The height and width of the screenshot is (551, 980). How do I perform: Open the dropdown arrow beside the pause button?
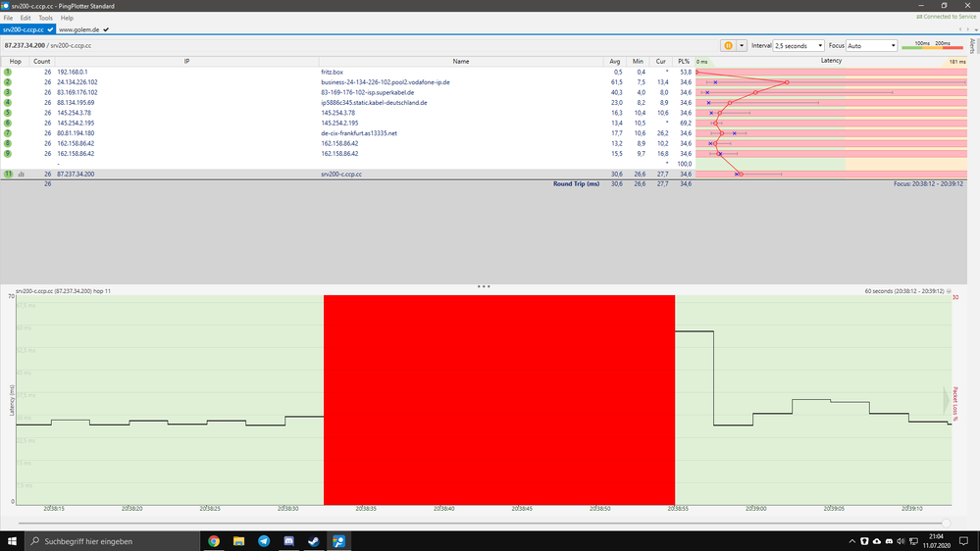(x=742, y=46)
